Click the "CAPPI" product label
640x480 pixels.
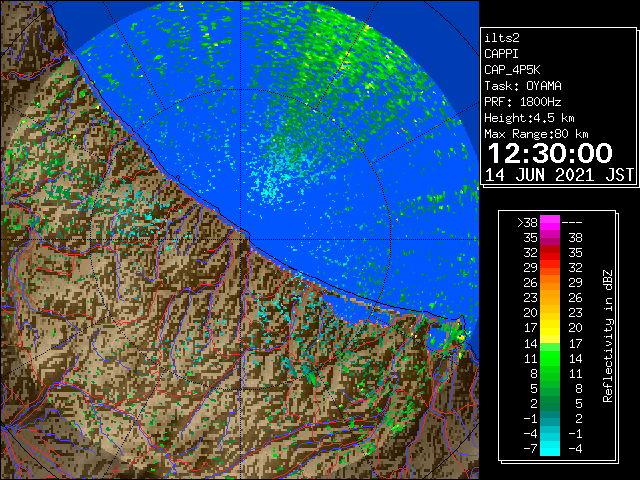coord(501,54)
